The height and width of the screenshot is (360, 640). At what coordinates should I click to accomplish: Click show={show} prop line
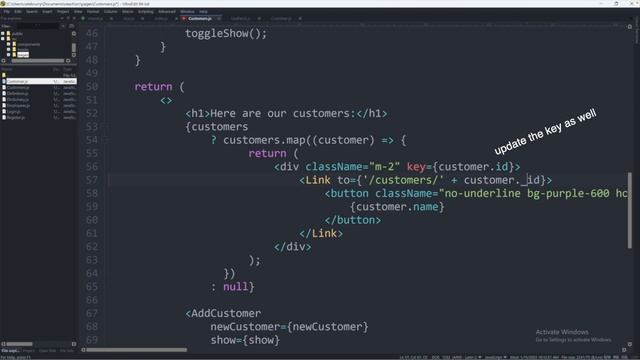tap(245, 340)
